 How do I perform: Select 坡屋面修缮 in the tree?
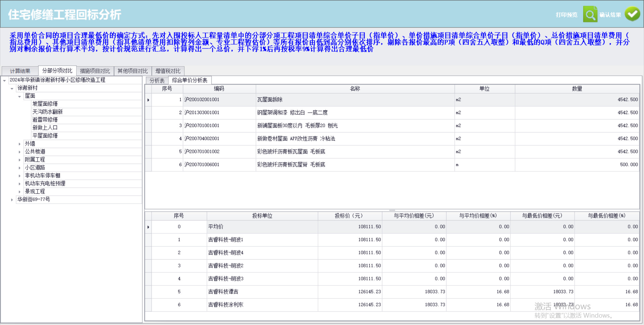tap(45, 104)
